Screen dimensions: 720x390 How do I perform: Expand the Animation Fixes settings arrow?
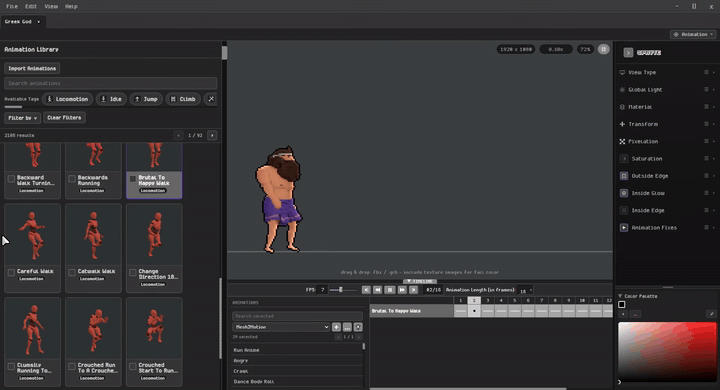[714, 228]
